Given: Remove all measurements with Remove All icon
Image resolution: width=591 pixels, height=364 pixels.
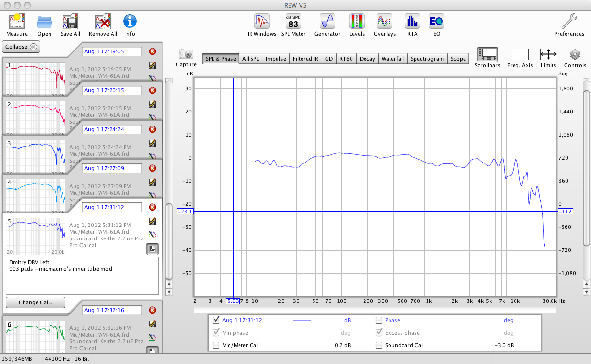Looking at the screenshot, I should click(x=103, y=22).
